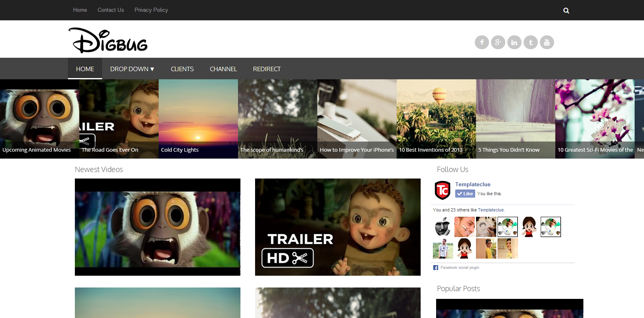Open The Road Goes Ever On slide
644x318 pixels.
pyautogui.click(x=119, y=119)
